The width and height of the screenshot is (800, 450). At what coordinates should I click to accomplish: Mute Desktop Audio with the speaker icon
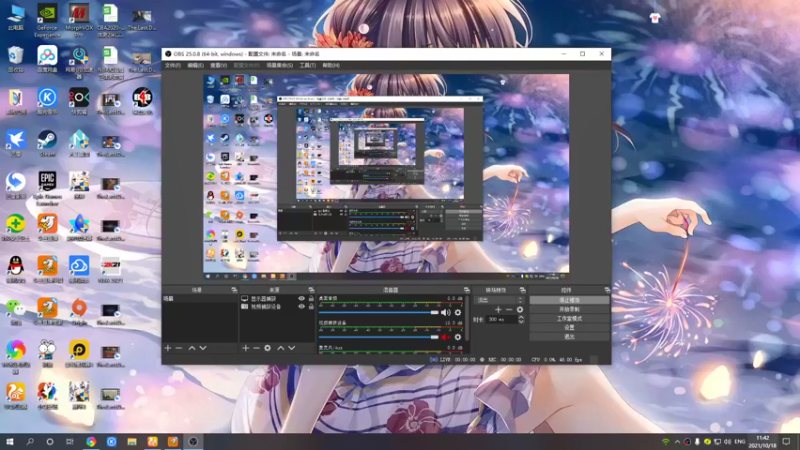pos(445,312)
